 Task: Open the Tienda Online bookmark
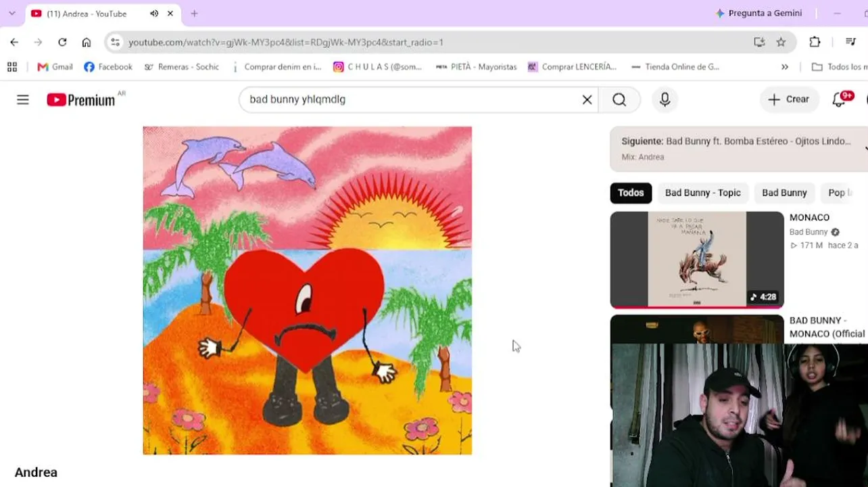click(675, 67)
